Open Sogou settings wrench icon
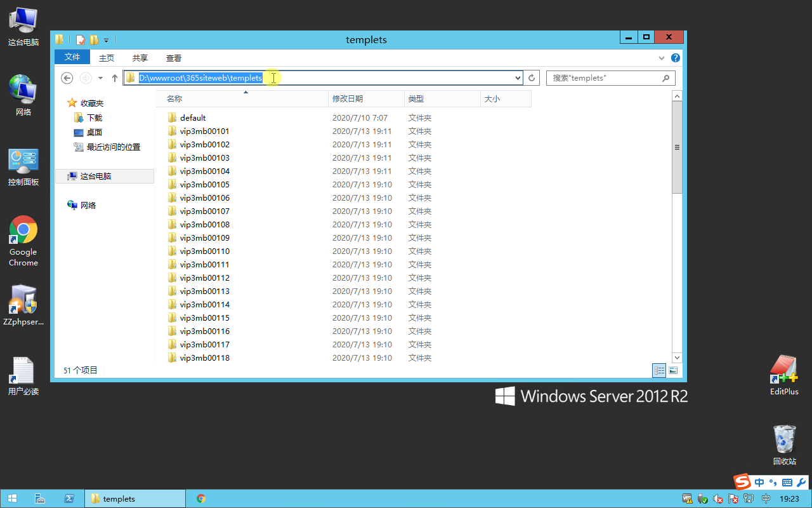812x508 pixels. click(801, 483)
